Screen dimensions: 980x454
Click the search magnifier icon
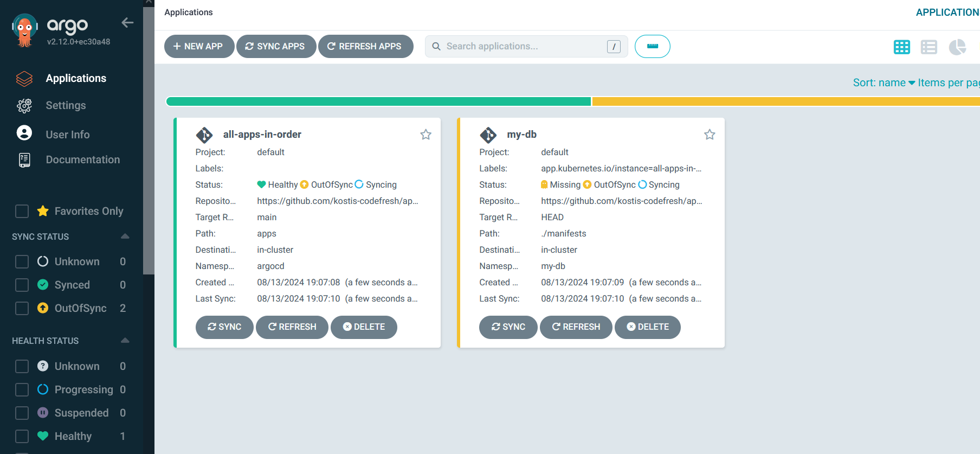(436, 47)
